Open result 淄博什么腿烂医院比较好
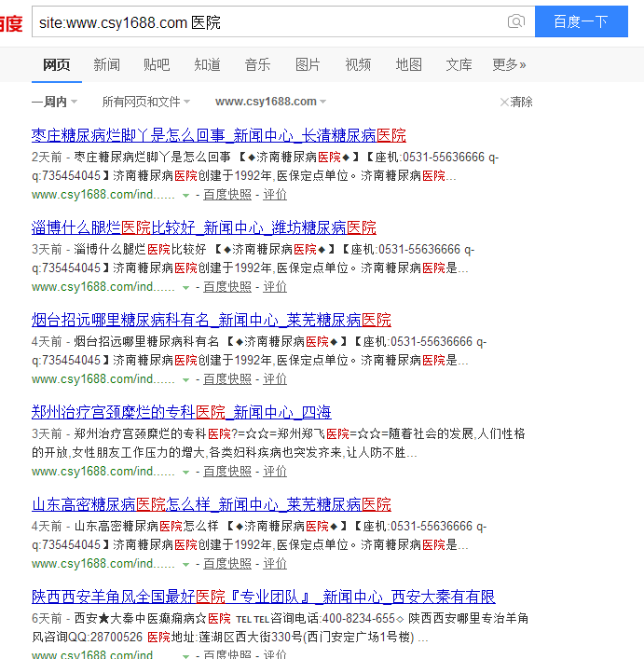Screen dimensions: 644x659 204,227
